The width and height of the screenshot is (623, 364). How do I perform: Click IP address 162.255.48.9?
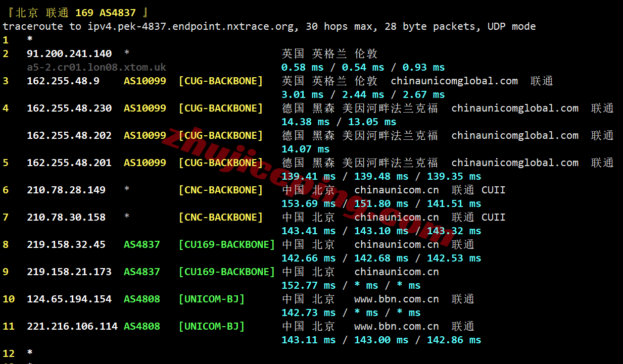pos(63,81)
